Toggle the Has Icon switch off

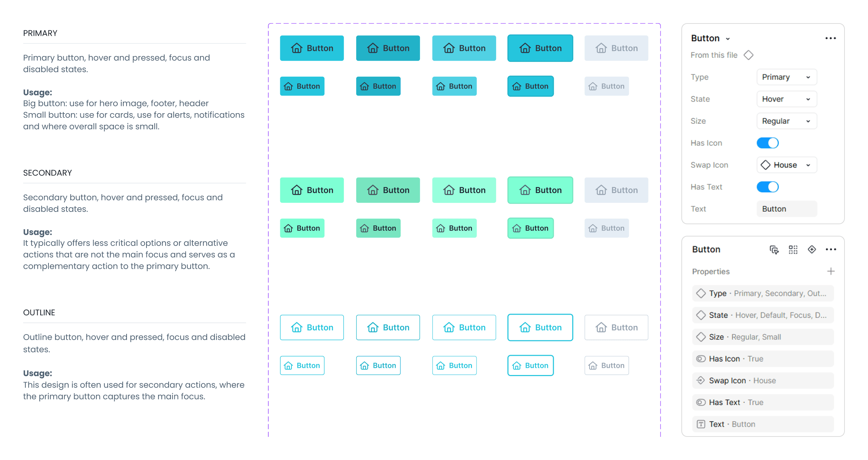767,143
